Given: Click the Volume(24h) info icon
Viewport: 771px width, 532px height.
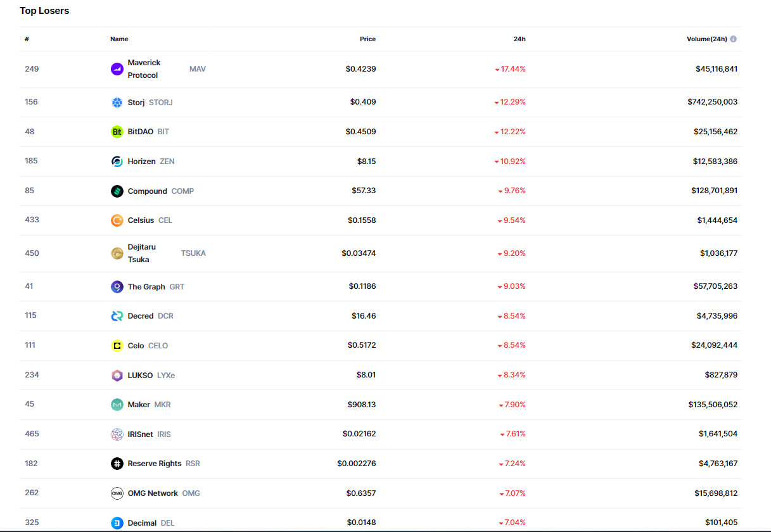Looking at the screenshot, I should [733, 39].
